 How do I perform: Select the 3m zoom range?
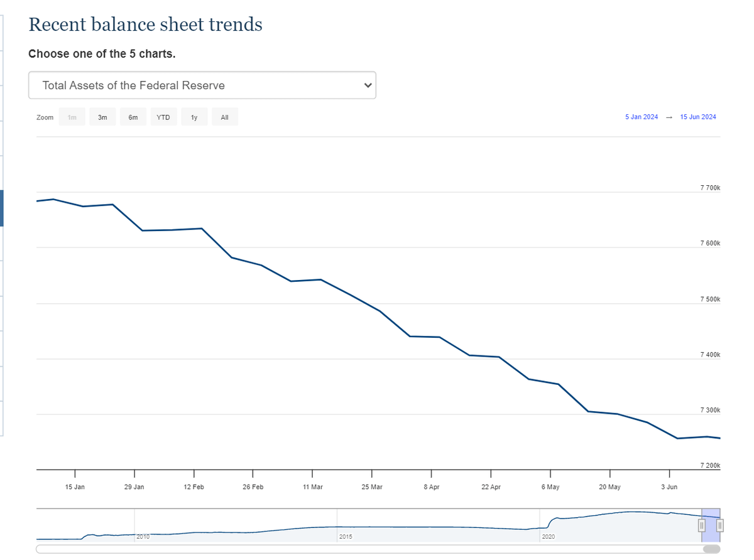click(102, 117)
